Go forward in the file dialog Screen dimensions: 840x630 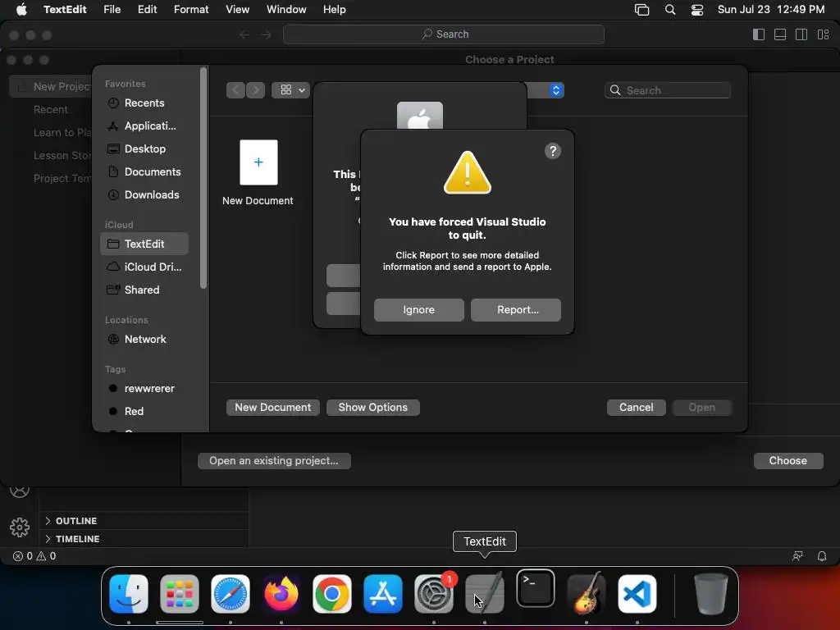[x=256, y=90]
